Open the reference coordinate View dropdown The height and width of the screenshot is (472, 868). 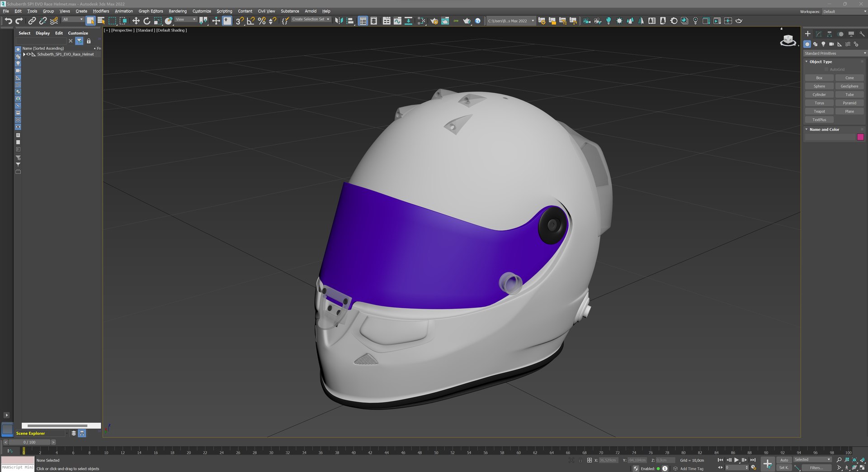185,19
